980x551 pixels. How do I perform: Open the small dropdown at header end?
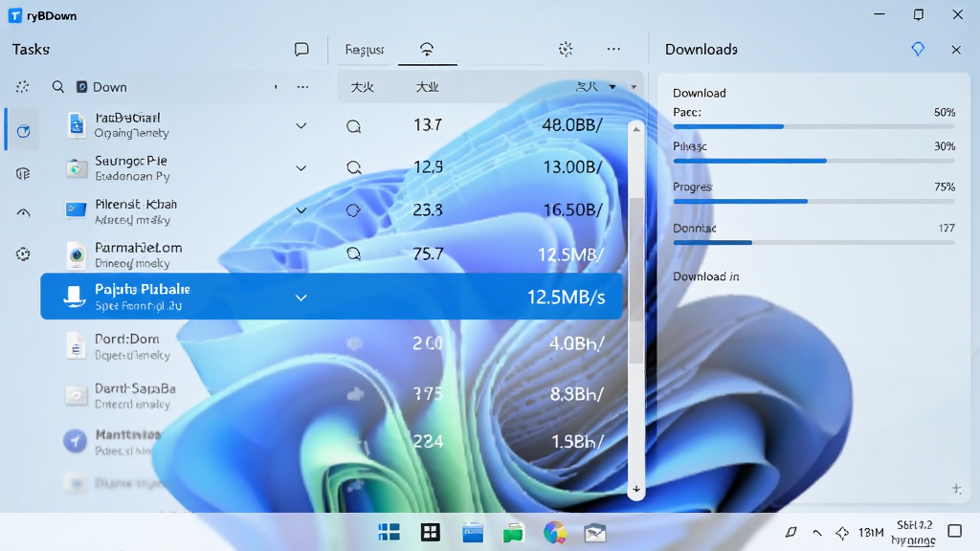[634, 87]
